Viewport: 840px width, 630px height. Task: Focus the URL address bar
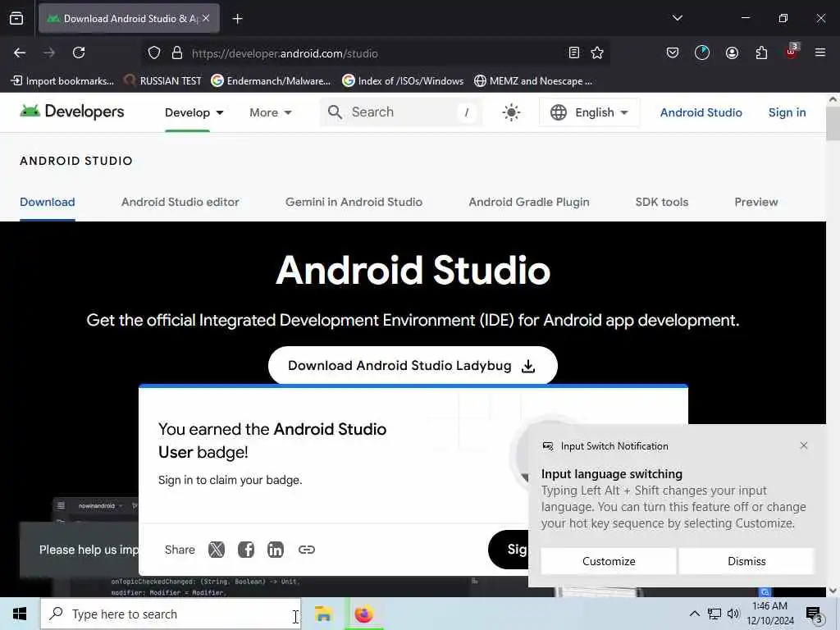[375, 53]
